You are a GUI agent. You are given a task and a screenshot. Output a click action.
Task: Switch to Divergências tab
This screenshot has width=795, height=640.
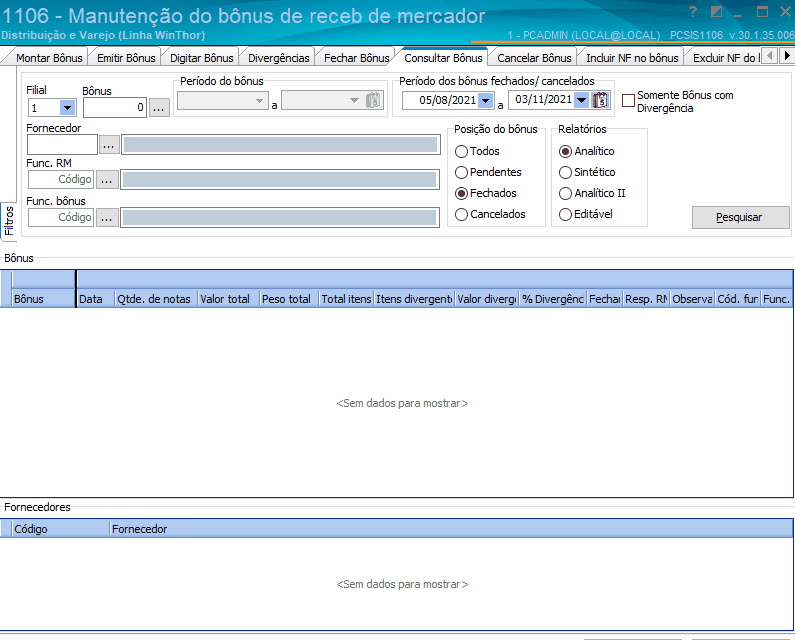pyautogui.click(x=278, y=58)
